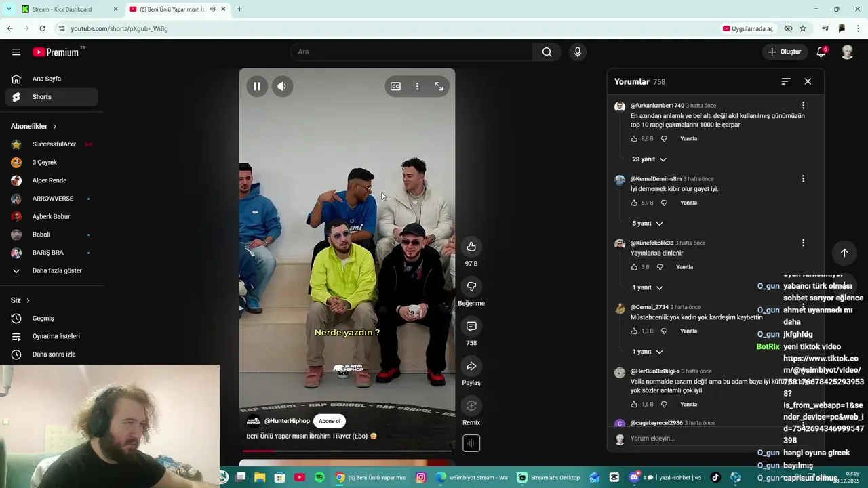Show more subscriptions (Daha fazla göster)
Viewport: 868px width, 488px height.
52,270
